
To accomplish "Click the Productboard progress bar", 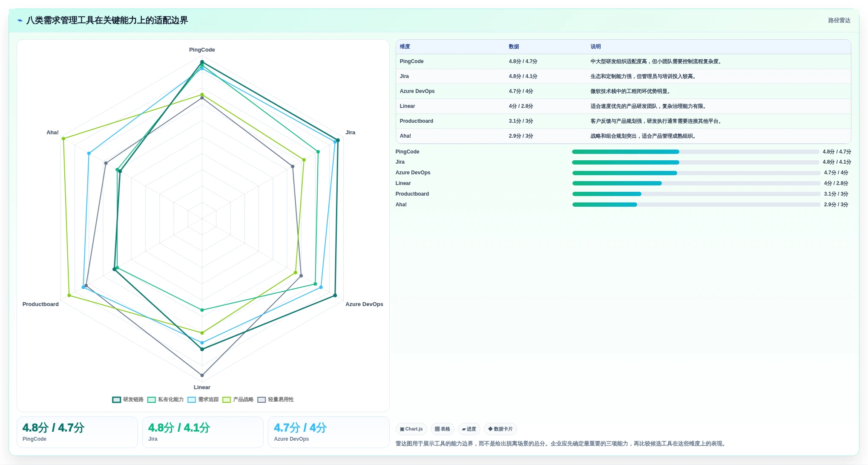I will click(696, 194).
